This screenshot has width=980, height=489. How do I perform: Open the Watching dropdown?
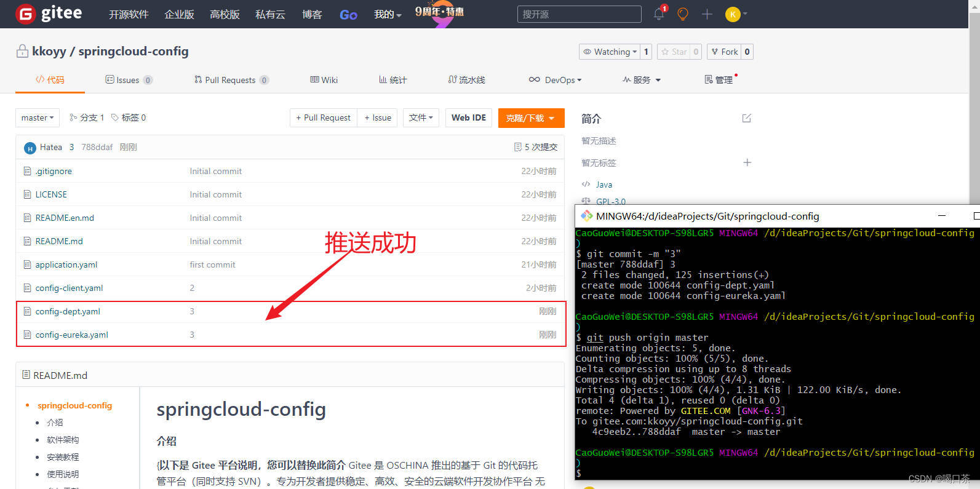point(610,52)
